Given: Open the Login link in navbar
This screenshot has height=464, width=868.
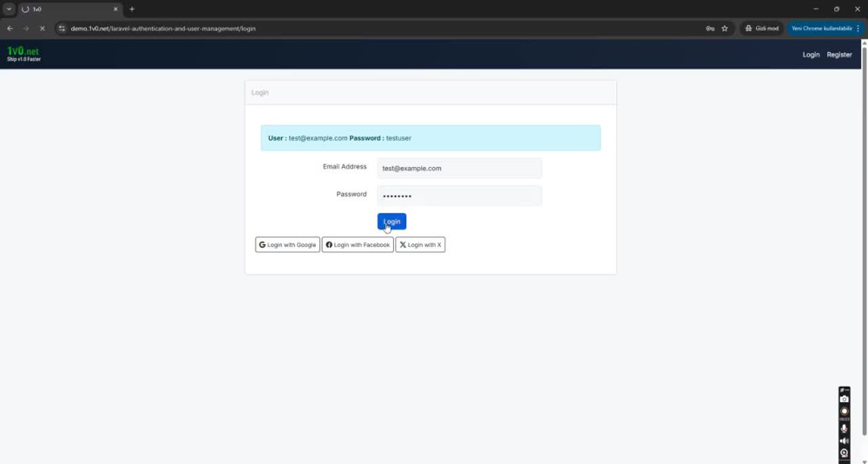Looking at the screenshot, I should (811, 55).
